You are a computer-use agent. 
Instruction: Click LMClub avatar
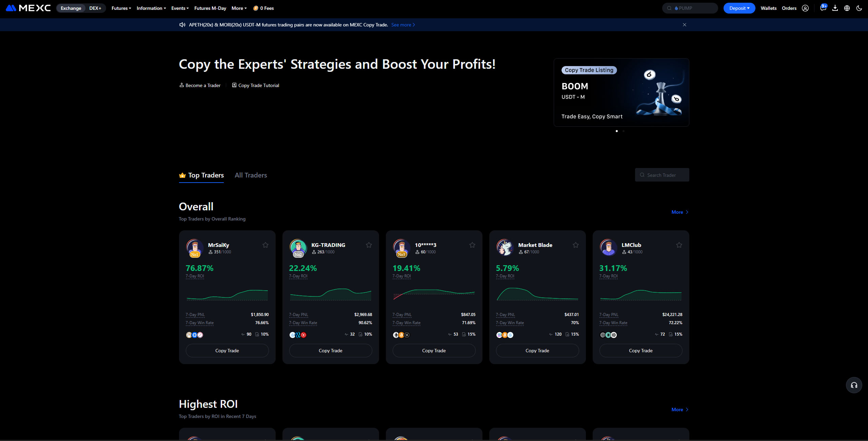[x=608, y=248]
